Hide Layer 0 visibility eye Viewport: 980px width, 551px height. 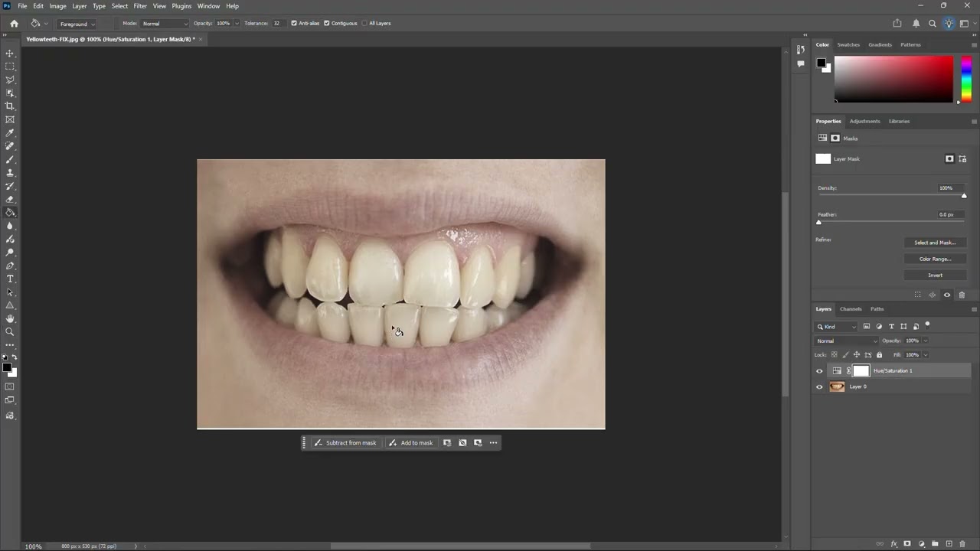(x=819, y=386)
